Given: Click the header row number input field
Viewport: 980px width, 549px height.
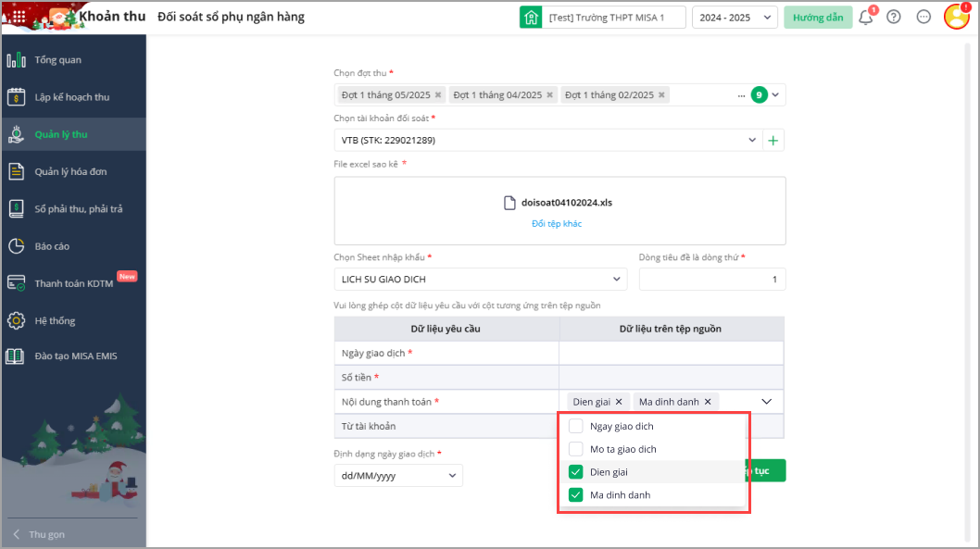Looking at the screenshot, I should pyautogui.click(x=711, y=280).
